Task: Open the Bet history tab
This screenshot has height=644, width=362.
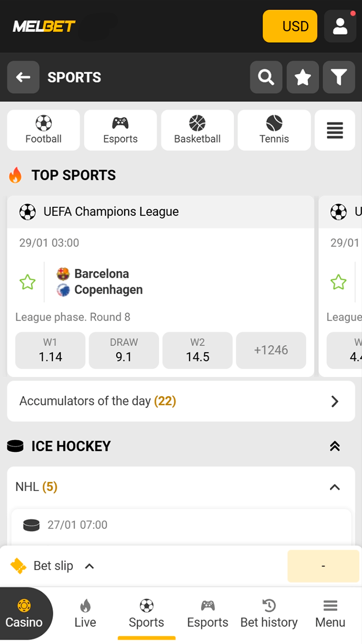Action: click(x=269, y=614)
